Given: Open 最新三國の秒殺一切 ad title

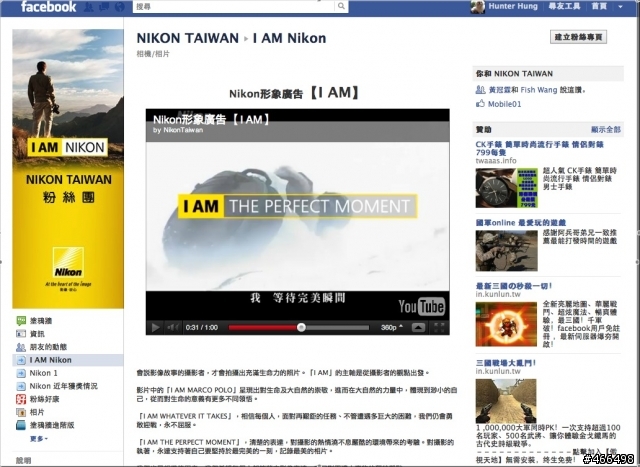Looking at the screenshot, I should coord(514,286).
